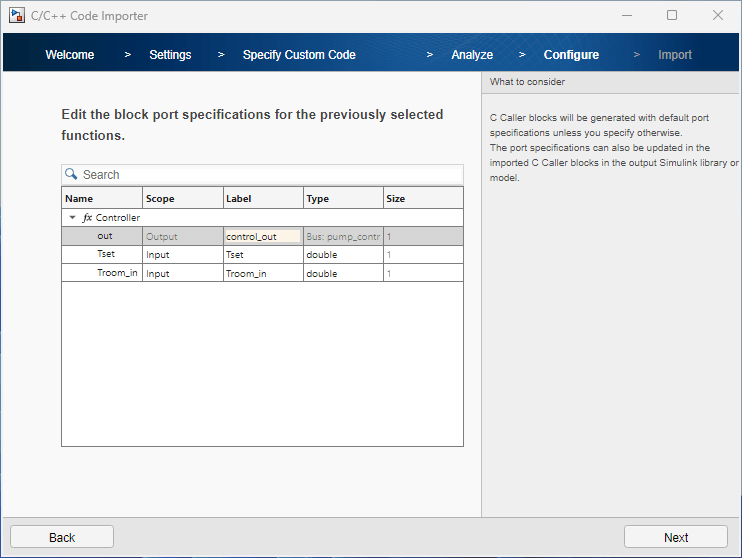Screen dimensions: 742x558
Task: Go to the Welcome step
Action: click(x=70, y=55)
